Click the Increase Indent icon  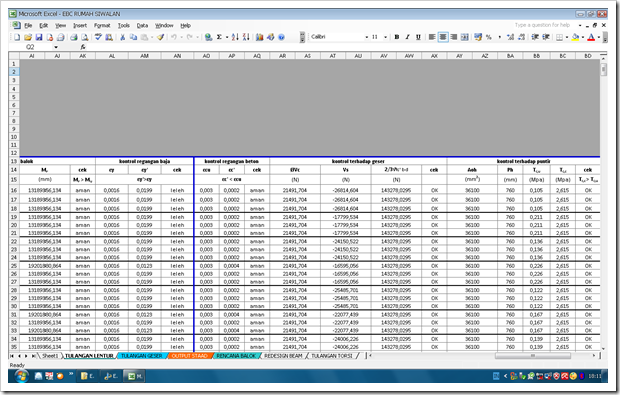coord(546,37)
